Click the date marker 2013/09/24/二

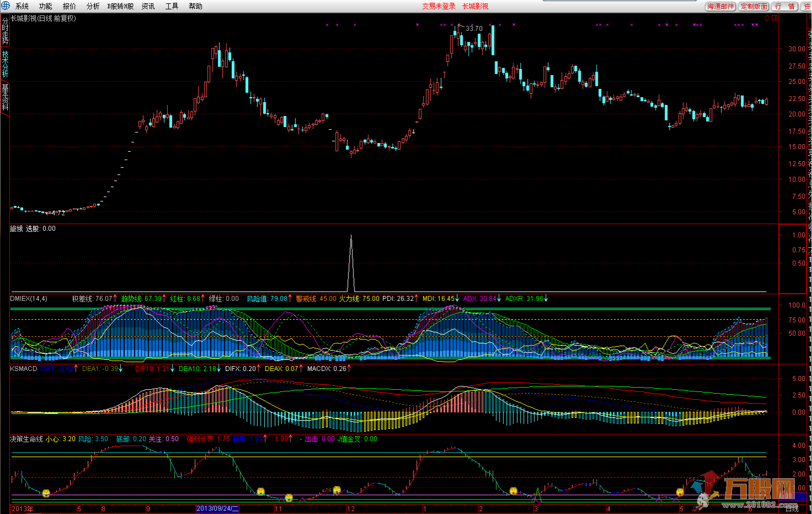(217, 508)
